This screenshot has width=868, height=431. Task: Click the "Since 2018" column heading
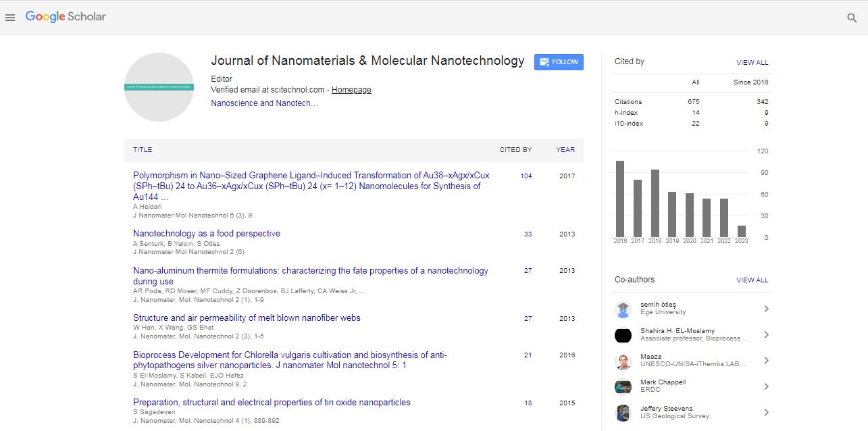click(751, 82)
